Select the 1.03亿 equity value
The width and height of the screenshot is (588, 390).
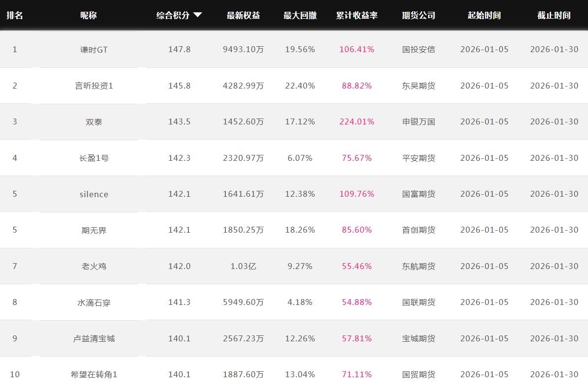[243, 266]
